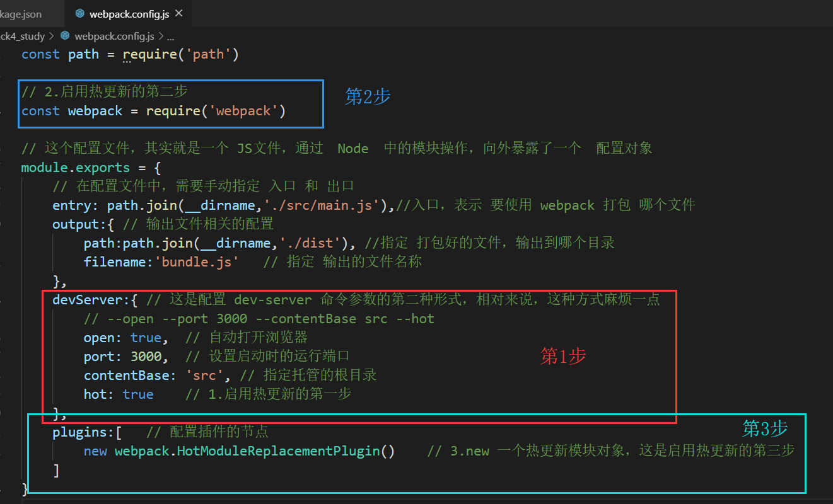The width and height of the screenshot is (833, 504).
Task: Click the comment 指定托管的根目录
Action: [308, 375]
